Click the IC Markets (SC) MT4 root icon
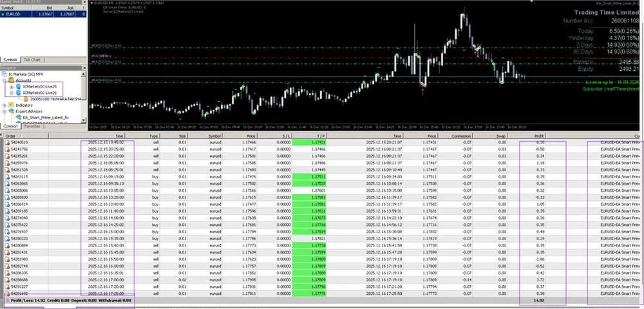This screenshot has height=309, width=644. (x=5, y=74)
